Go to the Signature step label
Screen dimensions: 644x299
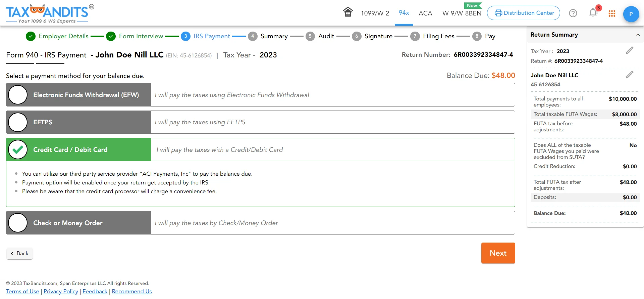[378, 36]
